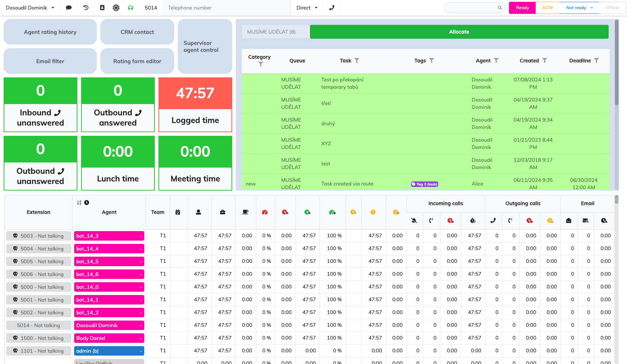The width and height of the screenshot is (628, 364).
Task: Click the agents table vertical scrollbar
Action: [617, 199]
